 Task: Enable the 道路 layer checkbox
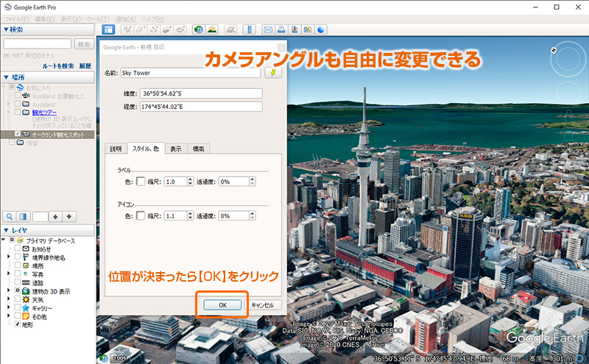tap(18, 282)
